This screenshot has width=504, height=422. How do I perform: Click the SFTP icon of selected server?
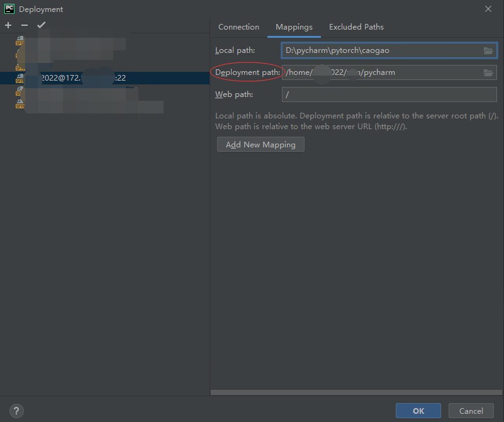[20, 78]
